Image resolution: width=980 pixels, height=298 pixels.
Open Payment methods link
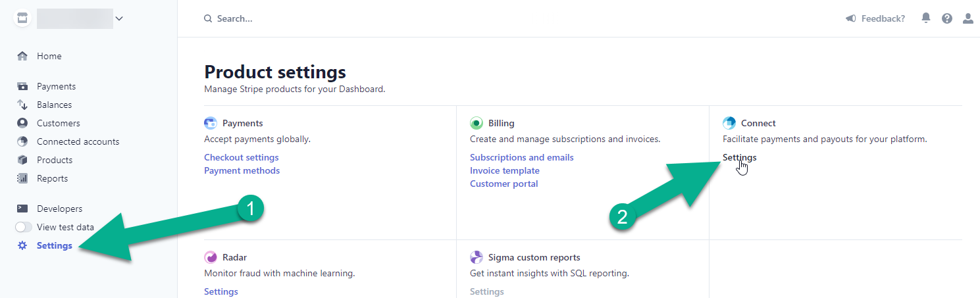242,170
